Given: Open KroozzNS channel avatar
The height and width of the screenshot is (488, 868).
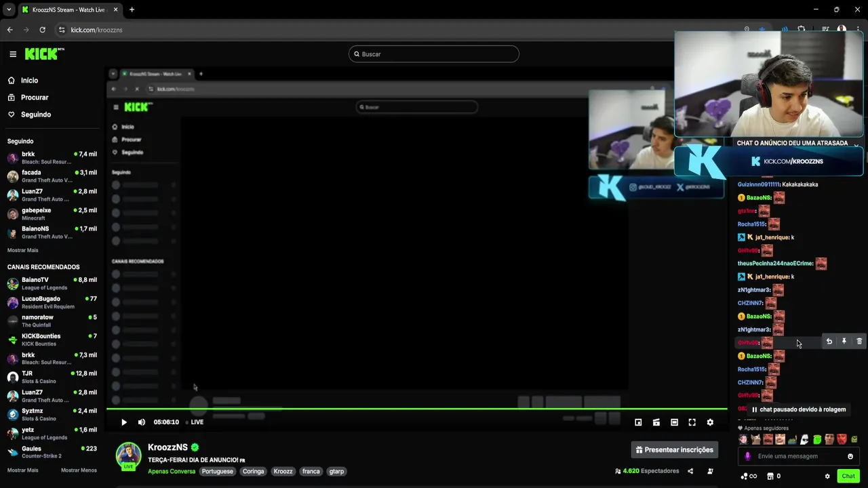Looking at the screenshot, I should point(128,455).
